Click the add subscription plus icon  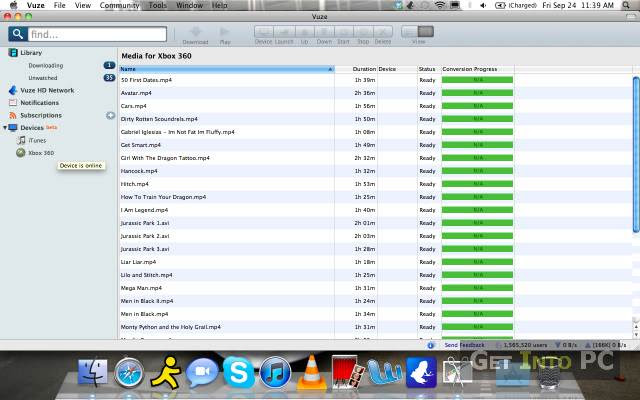point(110,116)
